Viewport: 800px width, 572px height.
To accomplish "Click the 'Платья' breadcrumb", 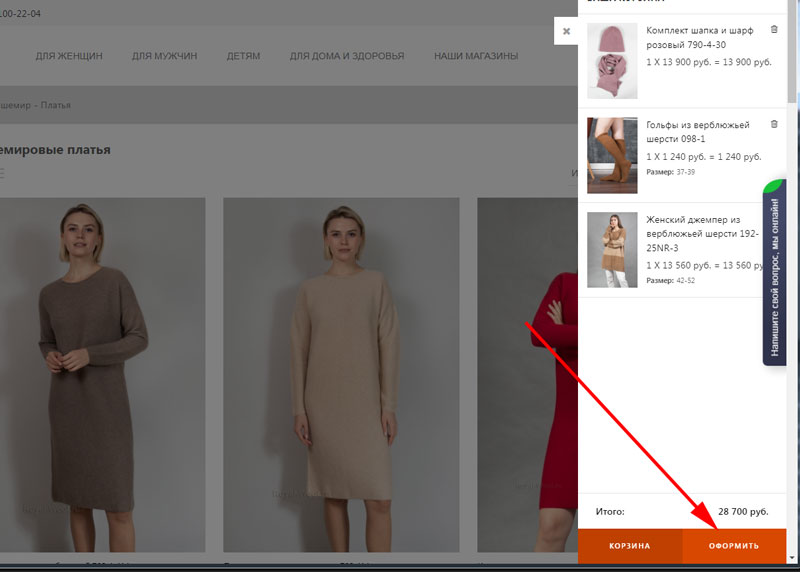I will click(x=56, y=105).
